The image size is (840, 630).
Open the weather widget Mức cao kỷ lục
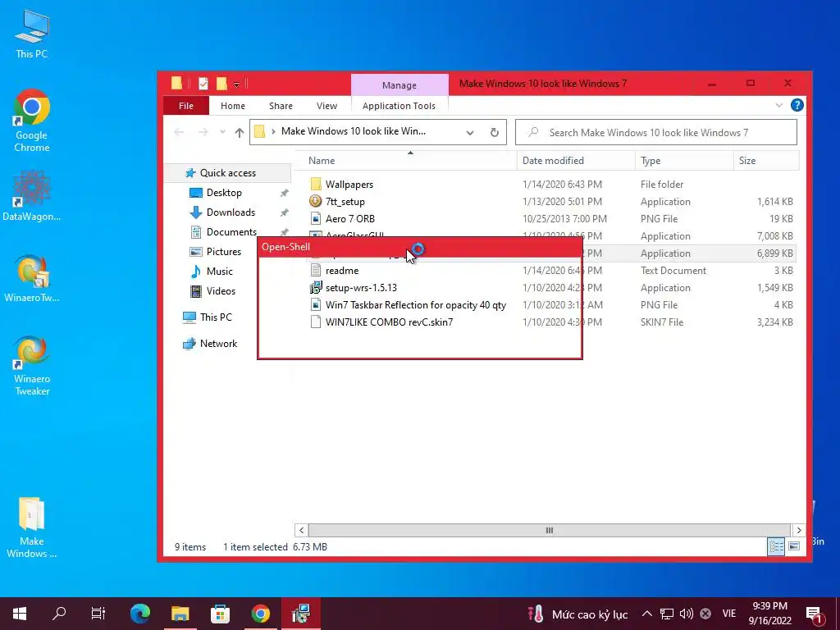(577, 614)
